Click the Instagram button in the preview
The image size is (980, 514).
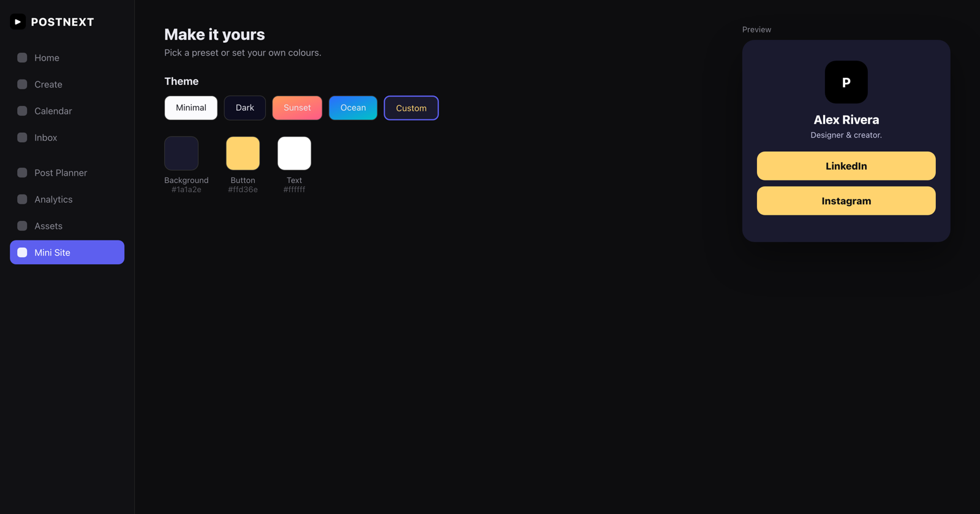(846, 201)
